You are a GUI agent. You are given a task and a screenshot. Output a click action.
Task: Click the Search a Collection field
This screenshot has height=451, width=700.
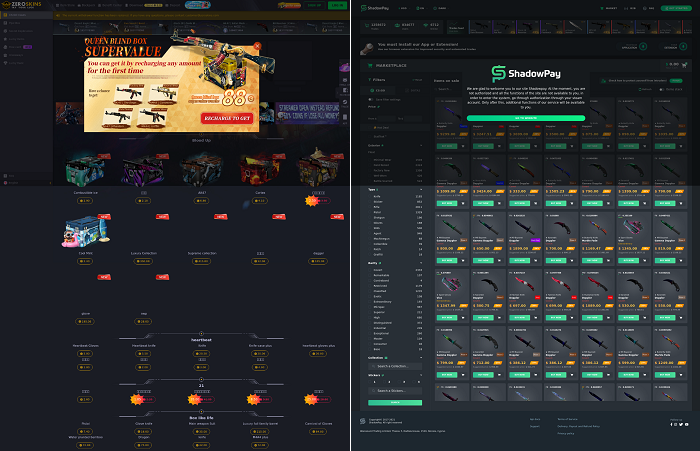point(395,366)
